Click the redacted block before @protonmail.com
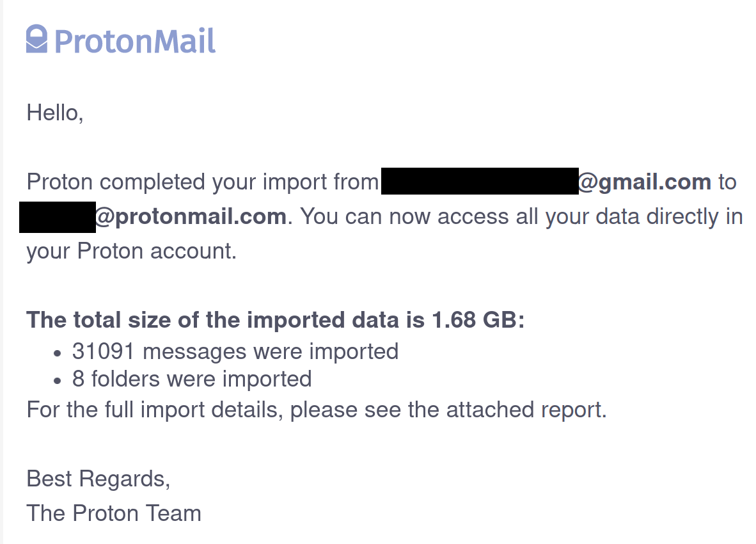This screenshot has height=544, width=756. (58, 217)
